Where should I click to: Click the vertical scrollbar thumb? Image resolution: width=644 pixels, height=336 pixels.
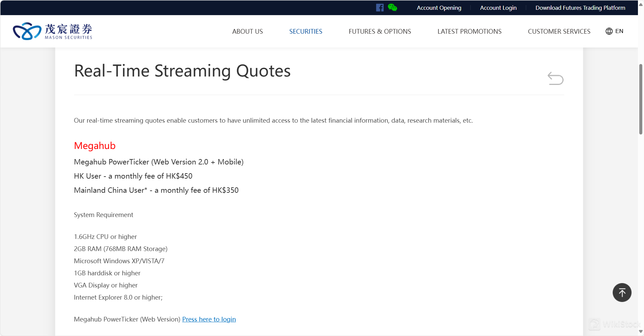[641, 99]
